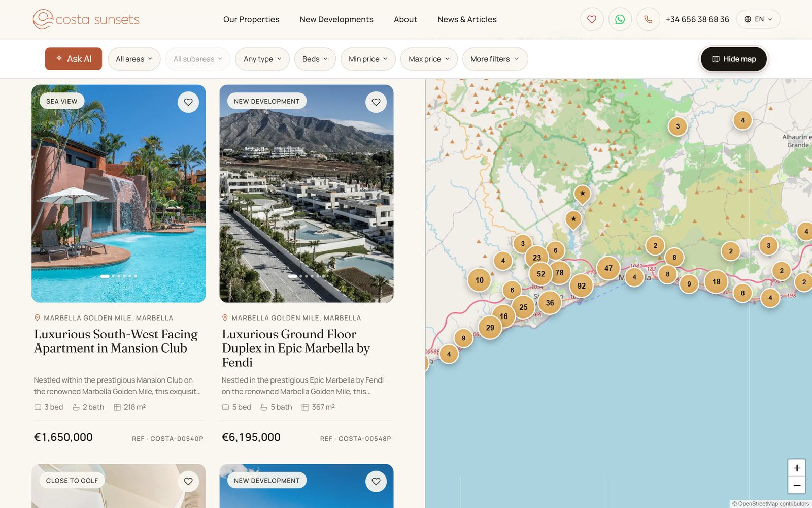812x508 pixels.
Task: Open WhatsApp chat icon in header
Action: pyautogui.click(x=620, y=19)
